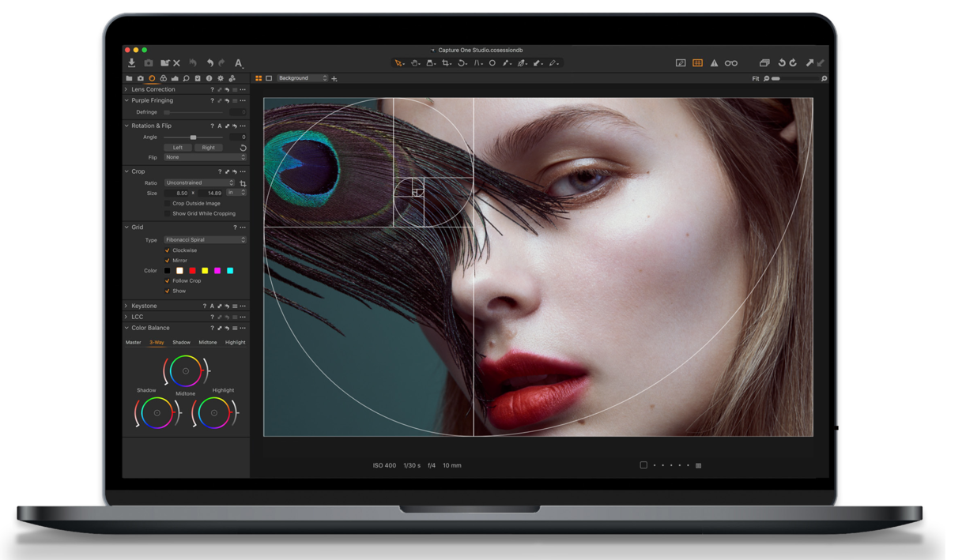Select the Crop tool in cursor toolbar
This screenshot has width=966, height=560.
pyautogui.click(x=446, y=63)
